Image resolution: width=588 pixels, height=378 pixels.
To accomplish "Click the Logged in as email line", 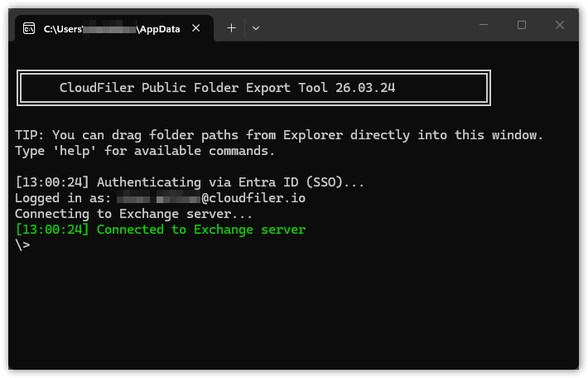I will click(x=166, y=198).
